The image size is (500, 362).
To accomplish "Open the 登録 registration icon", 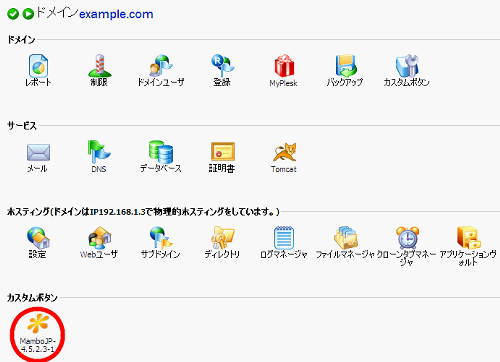I will [x=222, y=66].
